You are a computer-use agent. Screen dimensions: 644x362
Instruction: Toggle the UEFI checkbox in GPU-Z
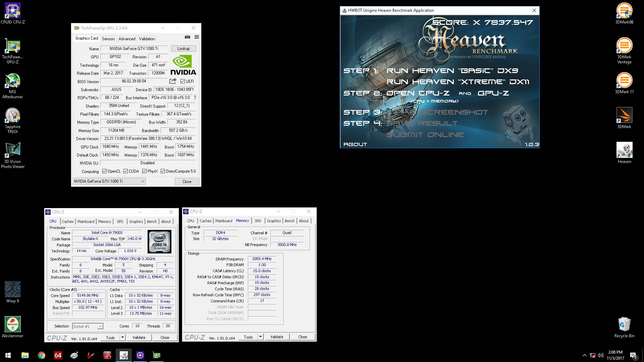coord(182,81)
